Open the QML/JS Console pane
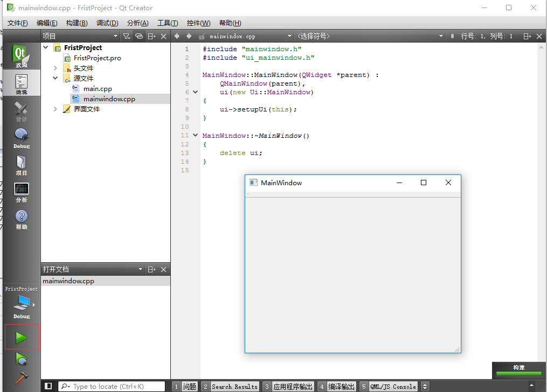Image resolution: width=547 pixels, height=392 pixels. (389, 387)
